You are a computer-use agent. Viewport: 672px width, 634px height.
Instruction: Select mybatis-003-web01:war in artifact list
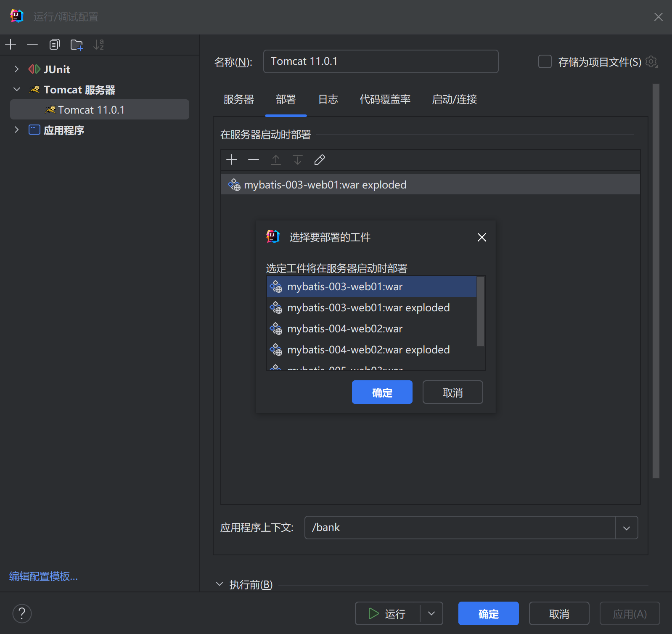[x=372, y=286]
